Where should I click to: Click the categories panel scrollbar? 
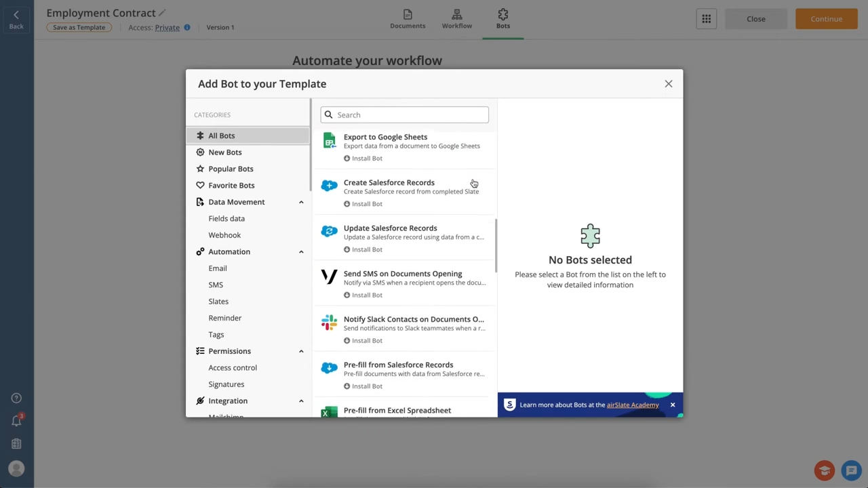coord(311,146)
